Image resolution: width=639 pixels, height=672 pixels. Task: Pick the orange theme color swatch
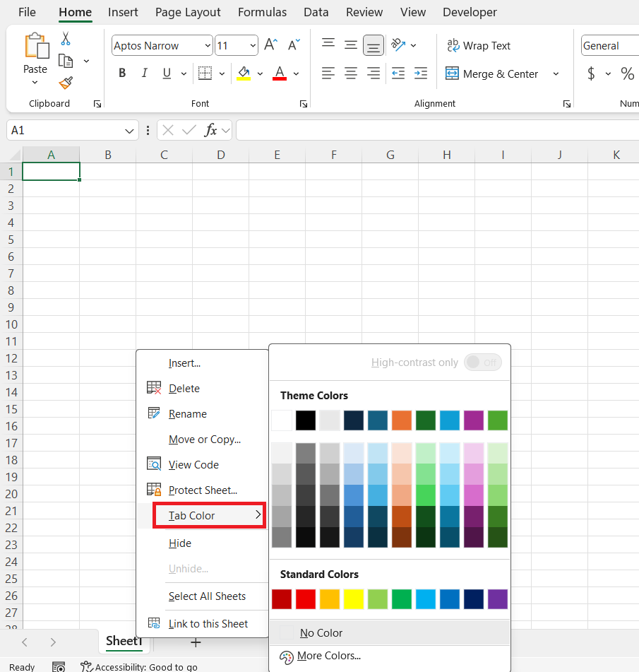tap(401, 420)
